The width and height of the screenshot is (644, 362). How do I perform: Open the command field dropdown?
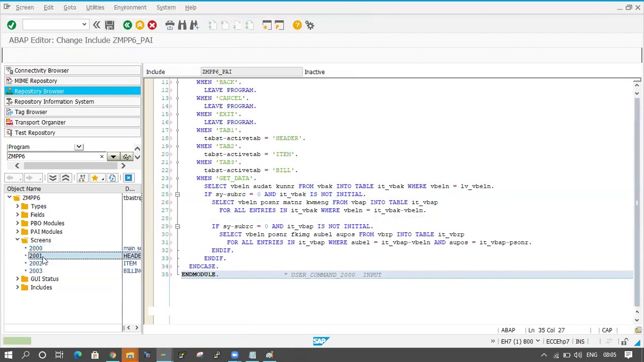[x=84, y=25]
